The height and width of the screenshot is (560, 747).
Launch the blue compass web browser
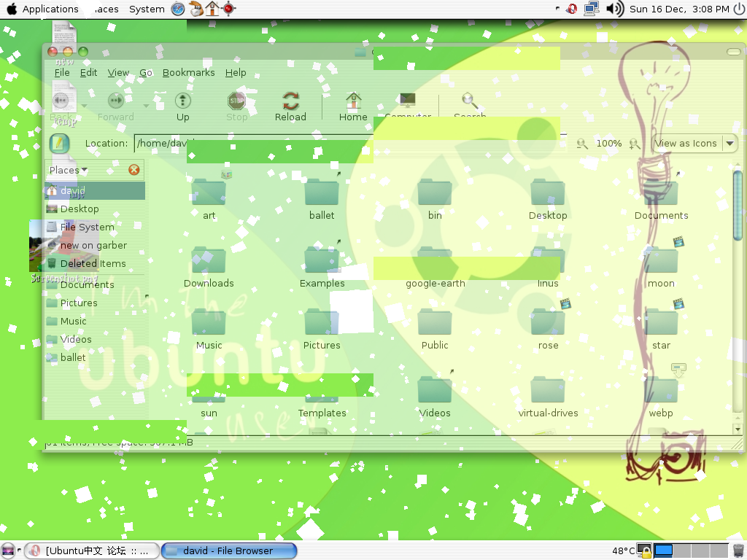(x=178, y=9)
